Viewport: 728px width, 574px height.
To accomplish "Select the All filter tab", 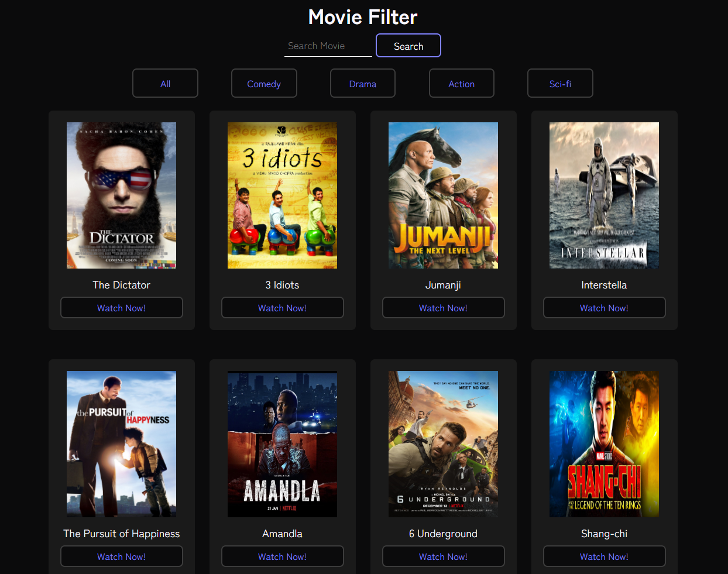I will (165, 84).
